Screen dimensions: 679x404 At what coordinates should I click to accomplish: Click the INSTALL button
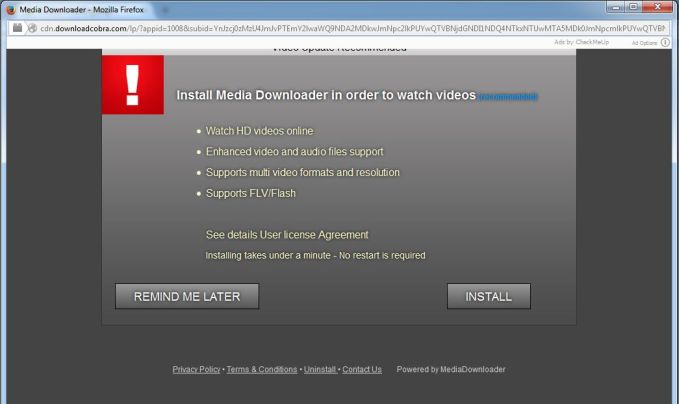pos(488,296)
